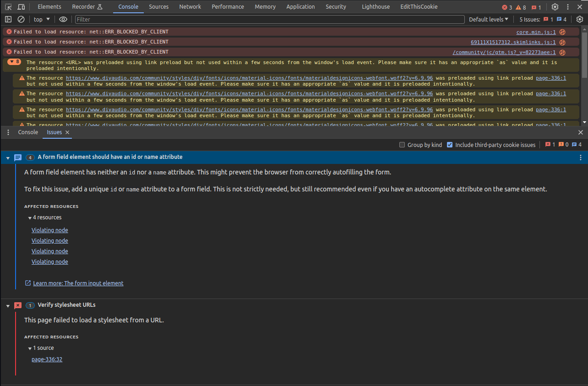Click the fourth Violating node link
The width and height of the screenshot is (588, 386).
(x=49, y=262)
